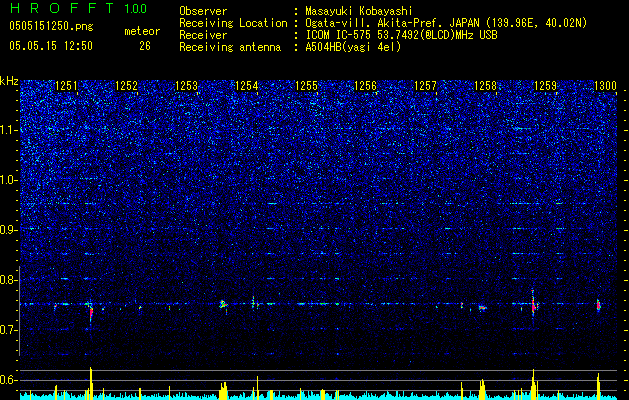629x400 pixels.
Task: Click the 1251 time marker
Action: coord(66,86)
